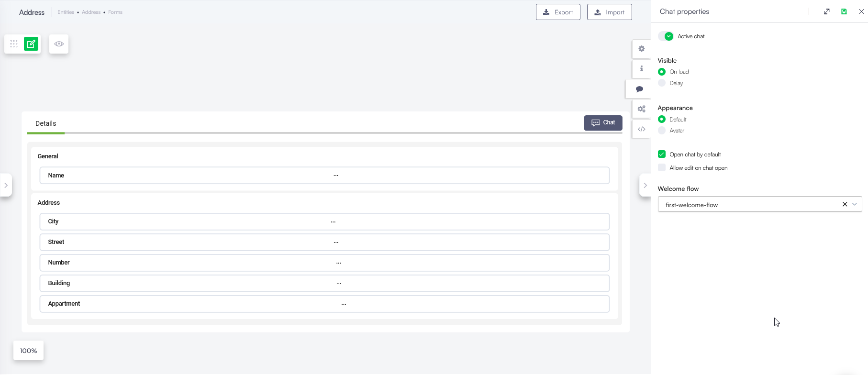
Task: Uncheck Open chat by default
Action: pyautogui.click(x=662, y=154)
